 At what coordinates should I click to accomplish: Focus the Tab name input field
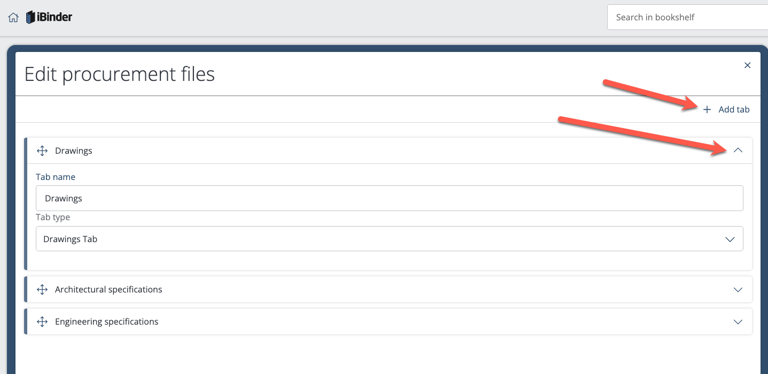389,198
